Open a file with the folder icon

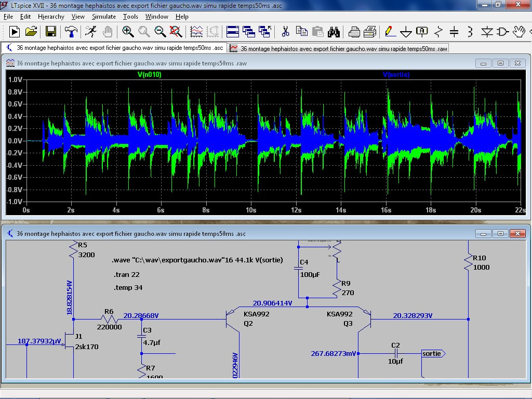click(x=31, y=32)
